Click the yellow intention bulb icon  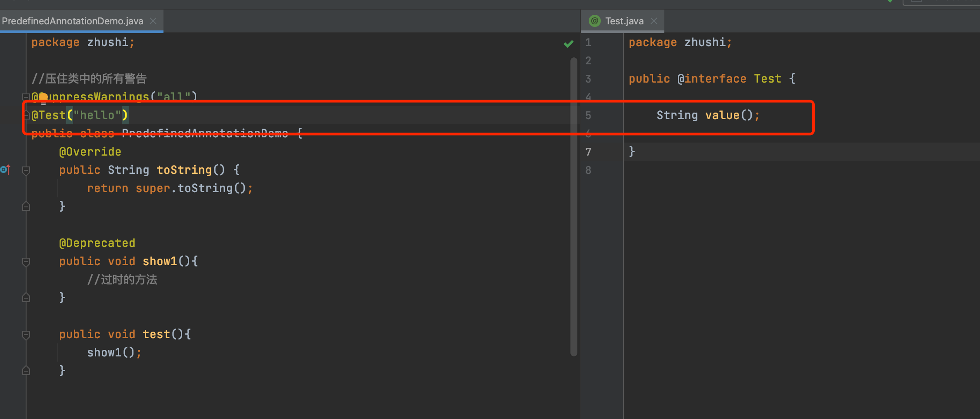tap(43, 98)
